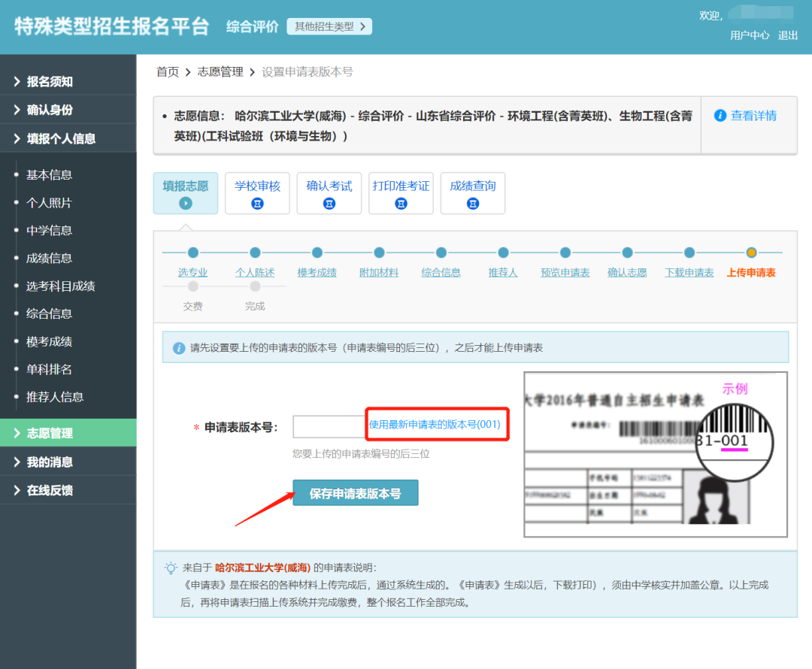Click the 推荐人 step link
812x669 pixels.
point(503,272)
